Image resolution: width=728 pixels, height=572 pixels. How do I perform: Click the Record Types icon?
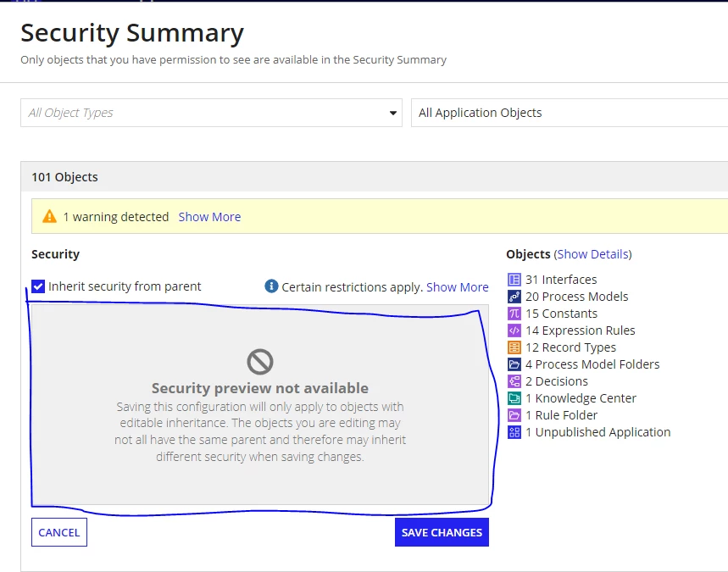coord(514,347)
